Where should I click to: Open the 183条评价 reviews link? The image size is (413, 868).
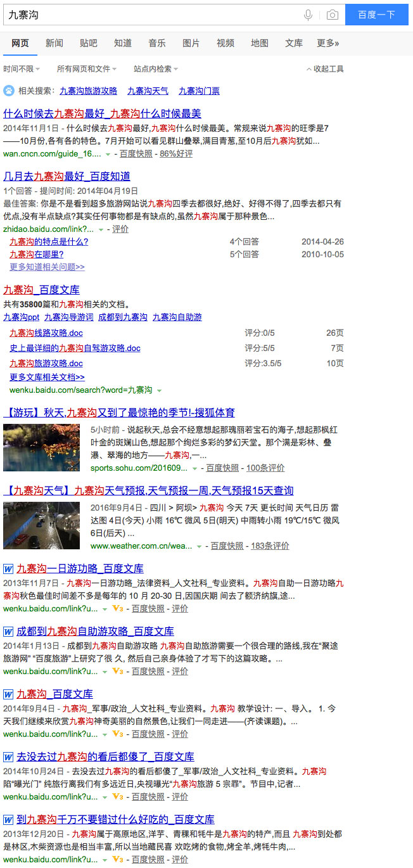[x=270, y=546]
